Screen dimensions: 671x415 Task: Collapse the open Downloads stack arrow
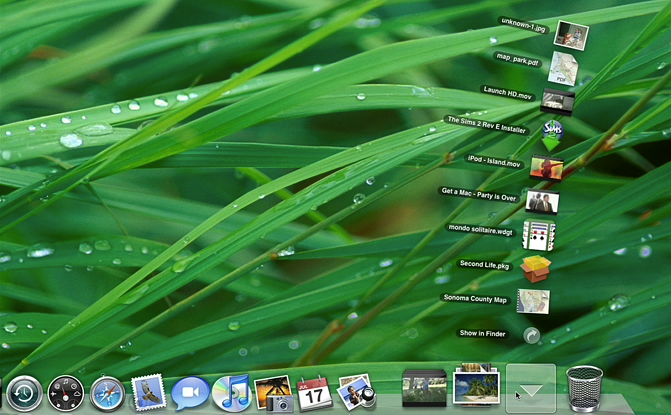point(531,388)
